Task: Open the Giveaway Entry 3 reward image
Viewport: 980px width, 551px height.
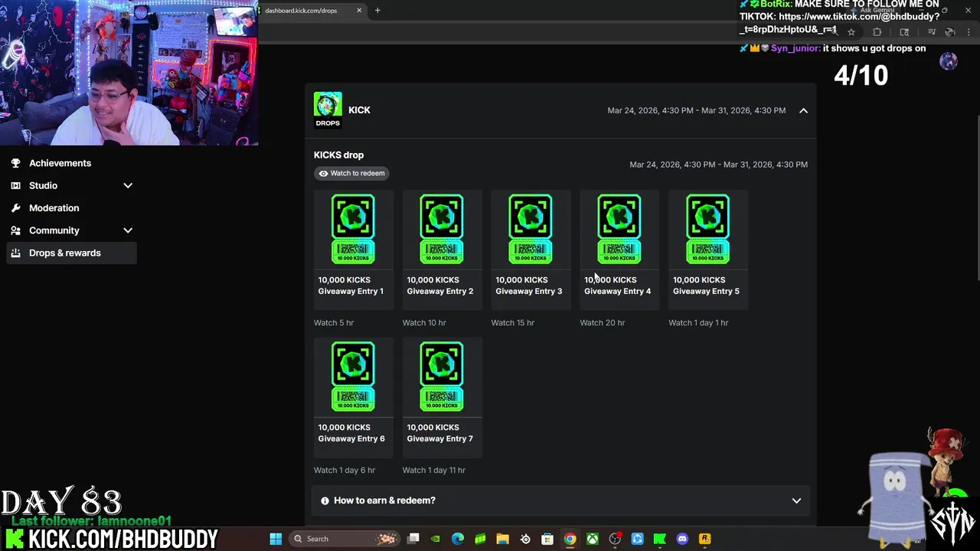Action: tap(531, 229)
